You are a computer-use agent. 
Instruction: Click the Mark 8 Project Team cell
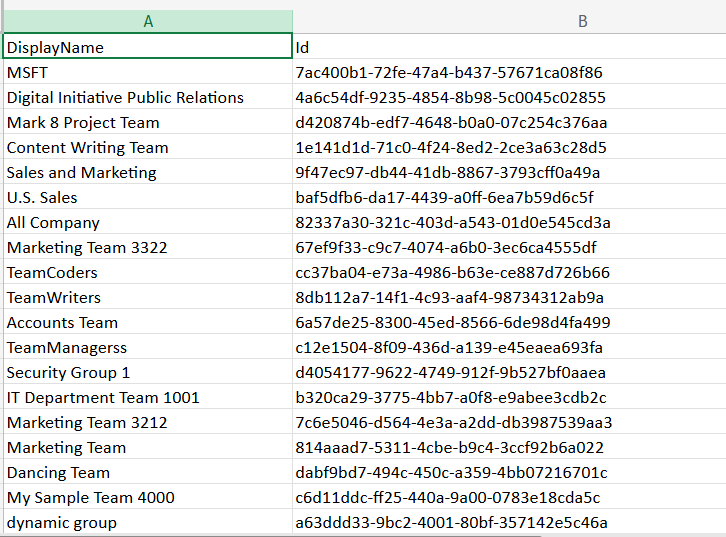point(148,122)
